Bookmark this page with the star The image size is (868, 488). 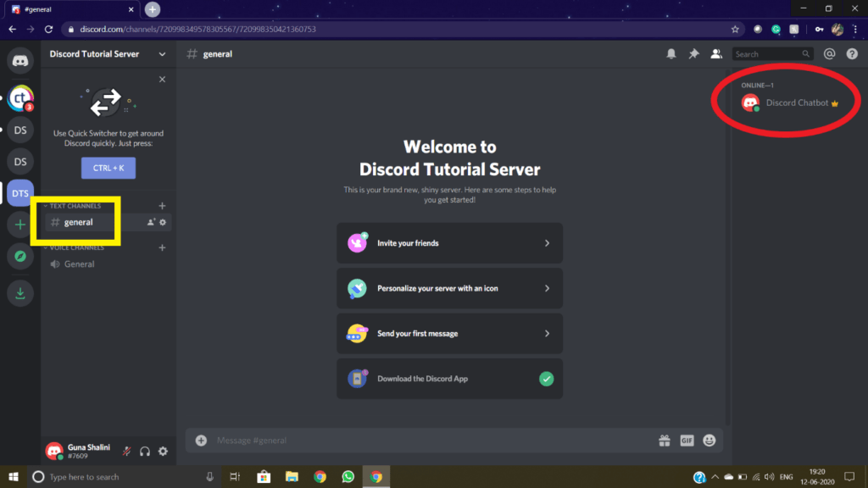click(x=735, y=30)
